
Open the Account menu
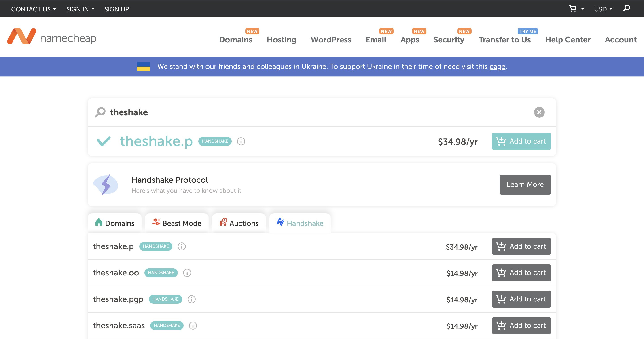click(621, 40)
